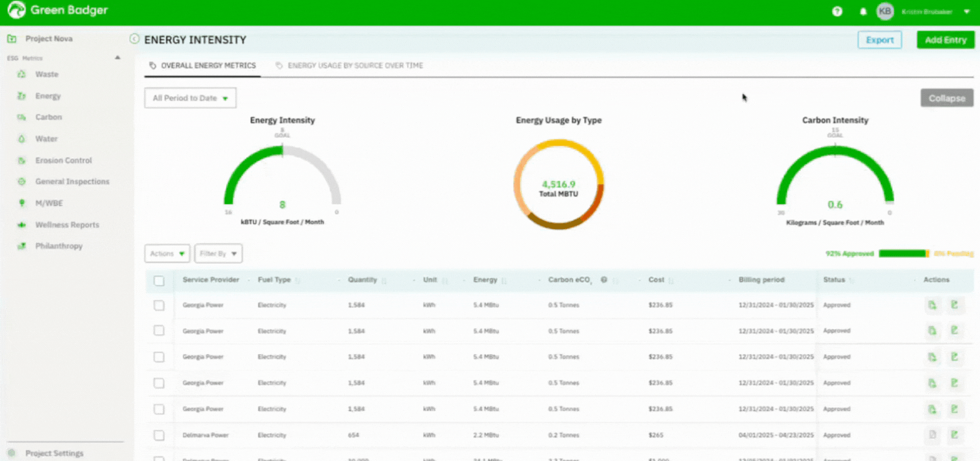Click the 2.2 MBtu energy value
This screenshot has width=980, height=461.
[486, 435]
